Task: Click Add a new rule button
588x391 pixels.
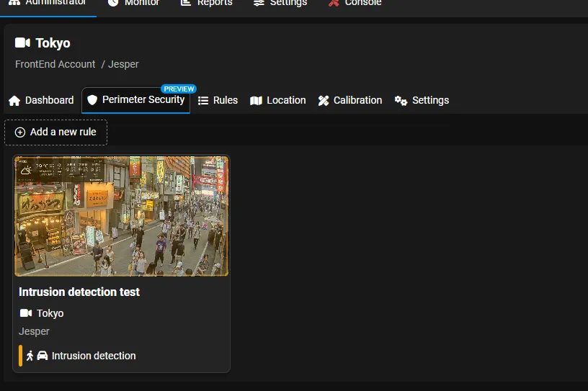Action: point(56,132)
